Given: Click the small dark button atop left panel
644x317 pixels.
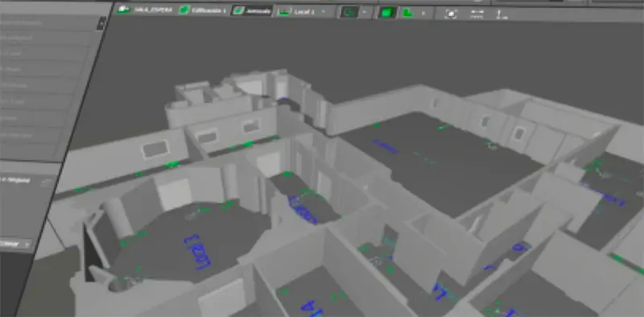Looking at the screenshot, I should (101, 23).
